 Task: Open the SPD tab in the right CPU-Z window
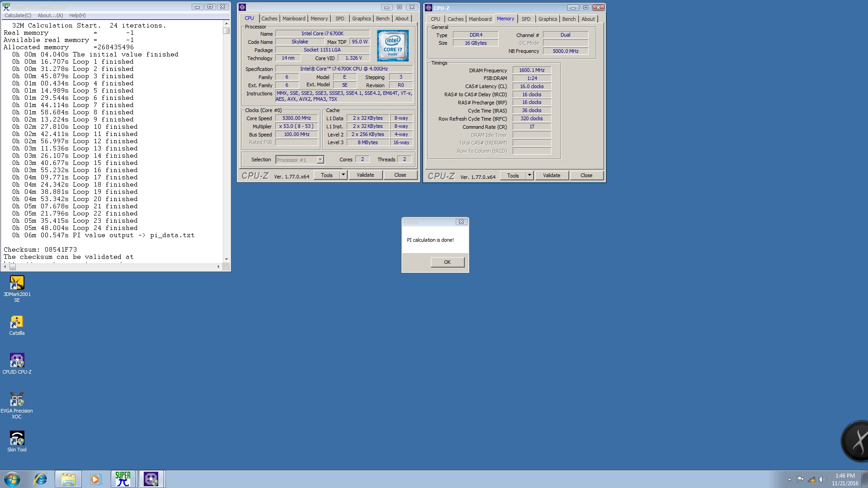tap(526, 19)
